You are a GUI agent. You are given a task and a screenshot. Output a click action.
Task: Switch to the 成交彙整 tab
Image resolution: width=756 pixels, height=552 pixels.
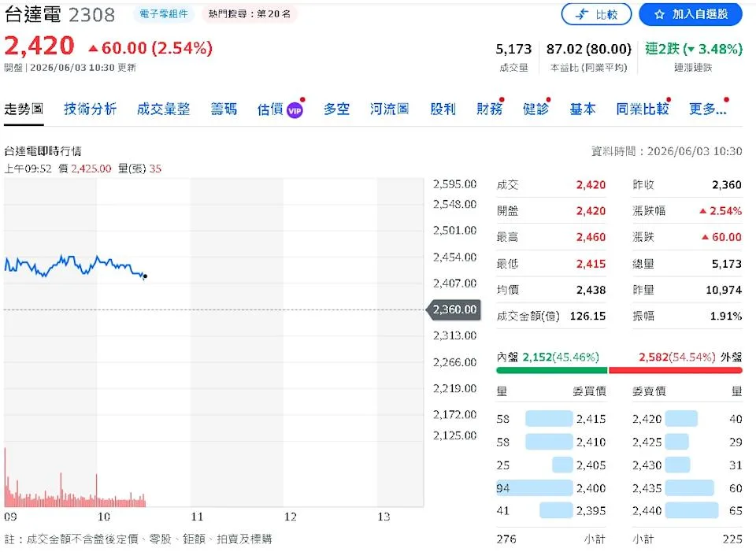[x=164, y=109]
